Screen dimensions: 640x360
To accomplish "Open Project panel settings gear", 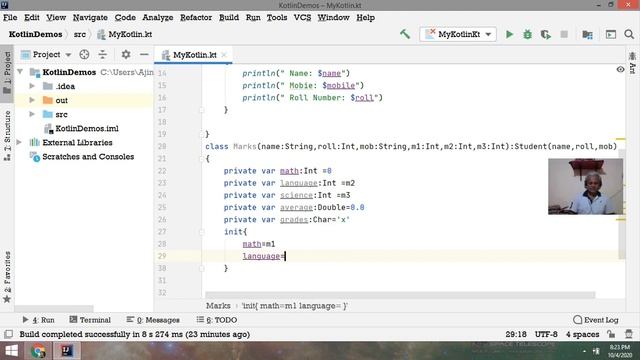I will click(x=126, y=54).
